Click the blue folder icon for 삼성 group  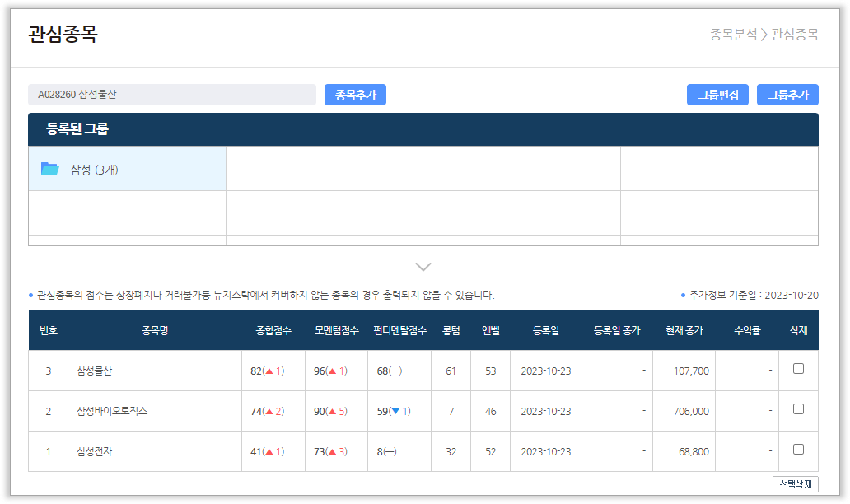pos(50,169)
